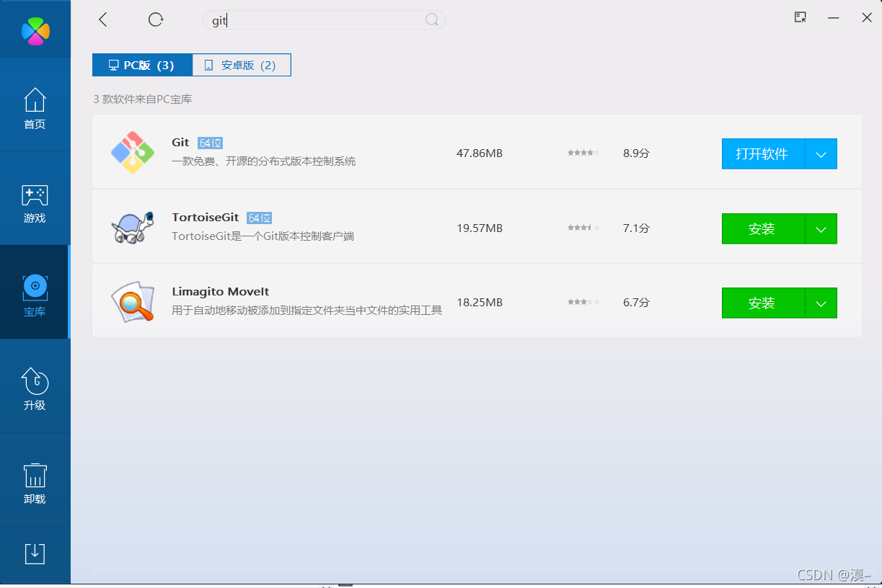Image resolution: width=882 pixels, height=588 pixels.
Task: Click 安装 button for TortoiseGit
Action: 763,228
